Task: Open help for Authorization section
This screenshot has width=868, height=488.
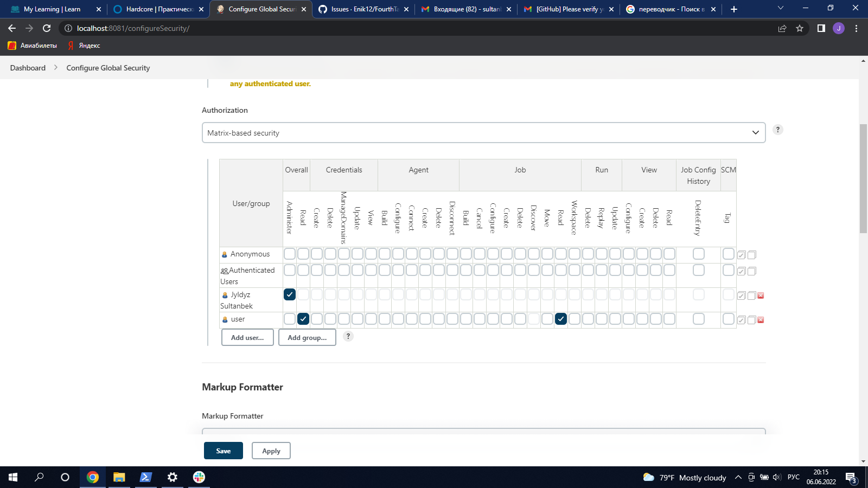Action: pos(778,130)
